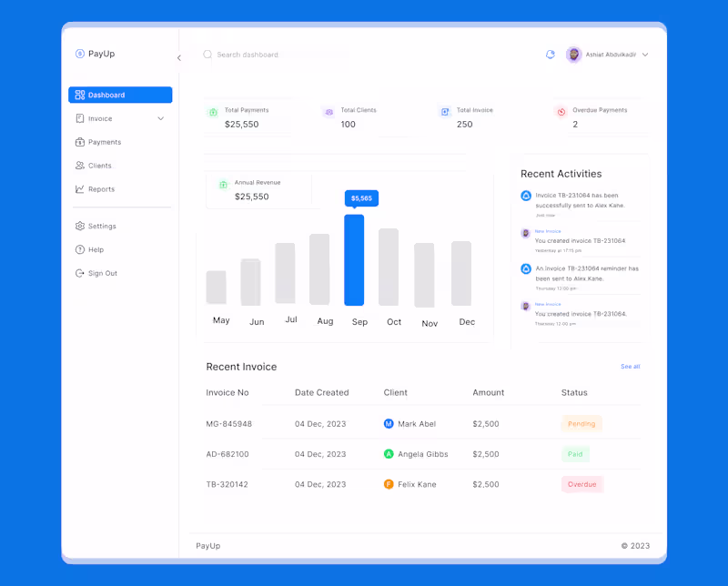Click the Total Invoice card icon
The image size is (728, 586).
click(445, 112)
